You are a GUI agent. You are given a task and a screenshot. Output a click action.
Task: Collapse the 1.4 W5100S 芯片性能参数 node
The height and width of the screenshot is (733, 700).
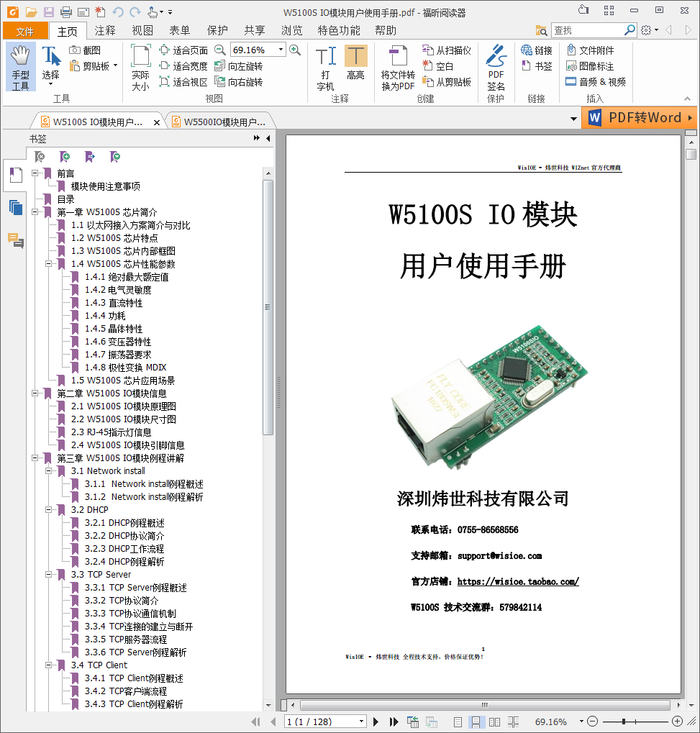(x=49, y=264)
